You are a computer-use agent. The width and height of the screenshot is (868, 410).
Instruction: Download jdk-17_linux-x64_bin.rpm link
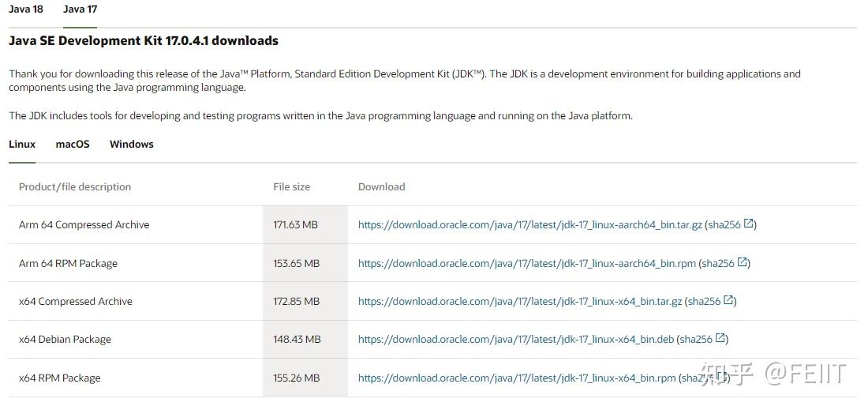point(517,378)
